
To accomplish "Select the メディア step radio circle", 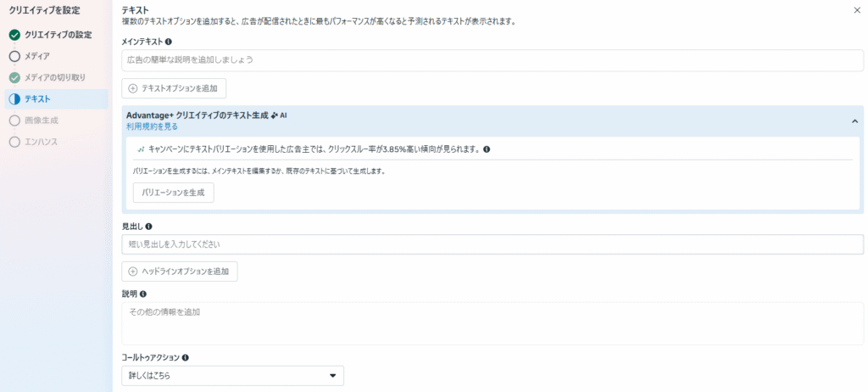I will (x=14, y=56).
